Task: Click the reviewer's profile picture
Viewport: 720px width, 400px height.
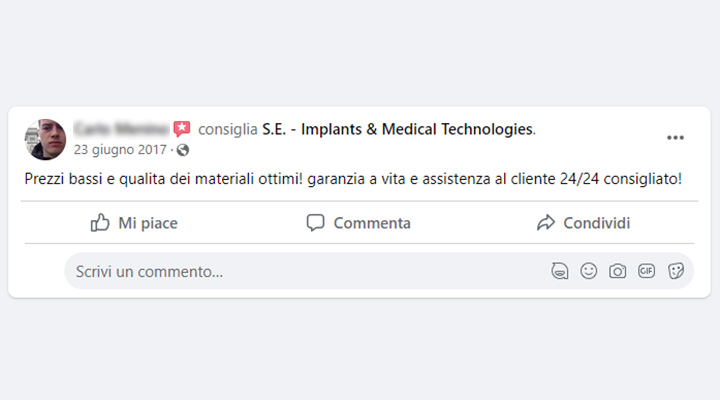Action: coord(45,140)
